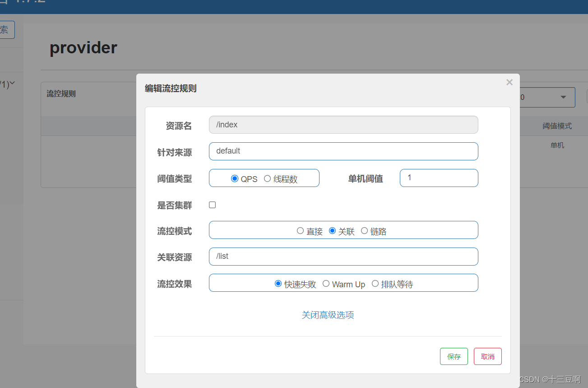Image resolution: width=588 pixels, height=388 pixels.
Task: Save the rule with 保存 button
Action: pyautogui.click(x=454, y=356)
